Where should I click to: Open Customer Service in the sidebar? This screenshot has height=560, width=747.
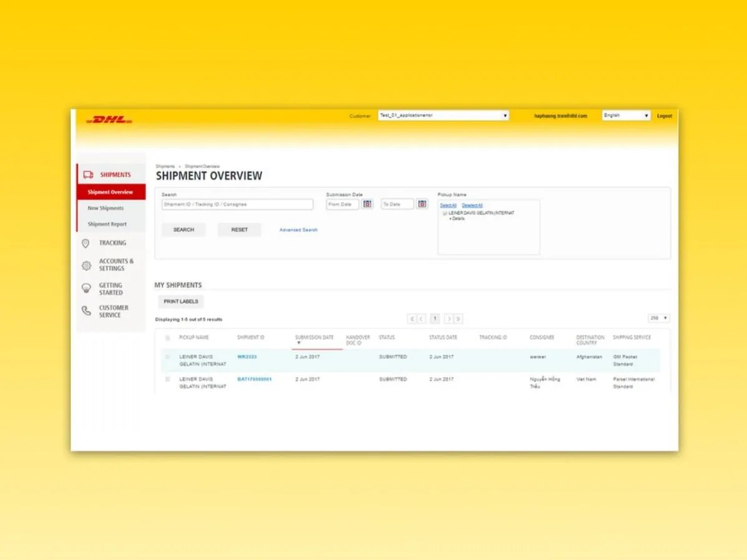(x=114, y=312)
